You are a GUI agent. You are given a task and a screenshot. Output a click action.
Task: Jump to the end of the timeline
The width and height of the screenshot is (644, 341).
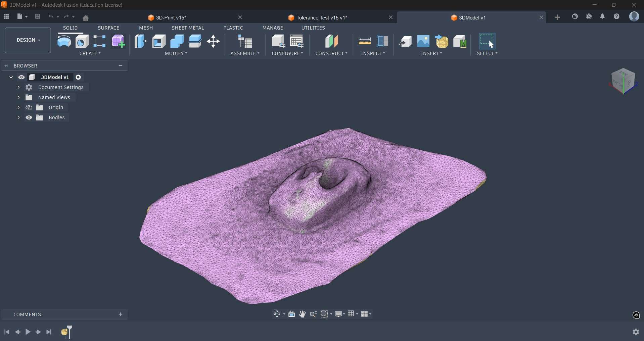49,332
